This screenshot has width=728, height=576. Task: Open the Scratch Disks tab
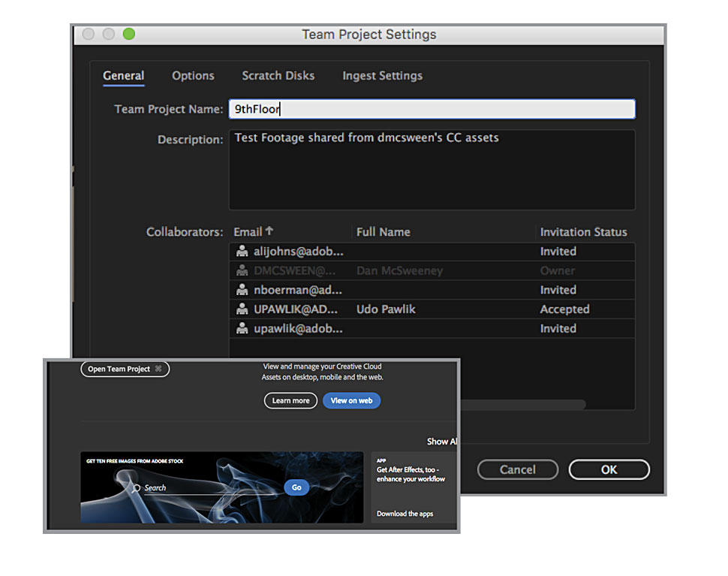click(278, 76)
